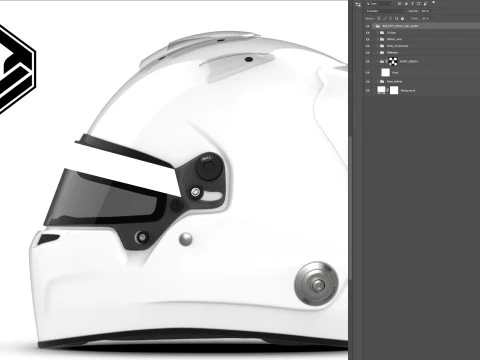Click the lock all padlock icon
This screenshot has width=480, height=360.
coord(402,19)
